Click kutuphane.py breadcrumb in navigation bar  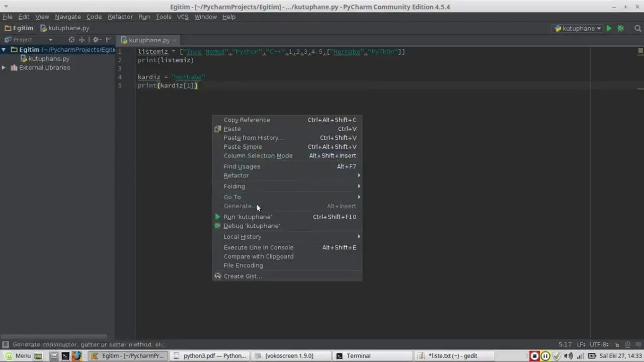click(65, 28)
